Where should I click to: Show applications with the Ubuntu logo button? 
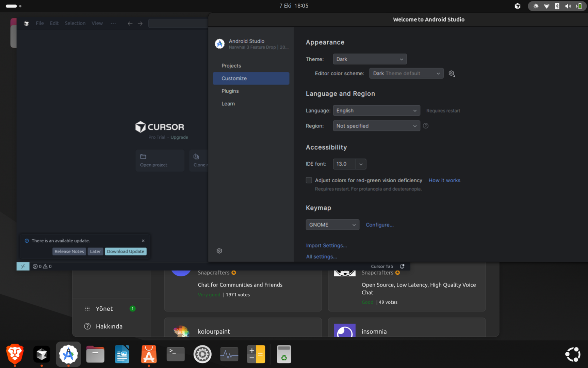coord(573,354)
